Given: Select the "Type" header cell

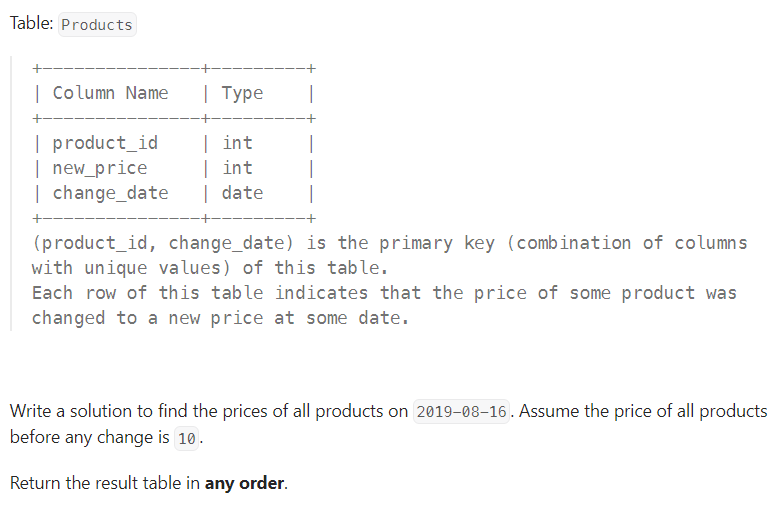Looking at the screenshot, I should pos(242,93).
